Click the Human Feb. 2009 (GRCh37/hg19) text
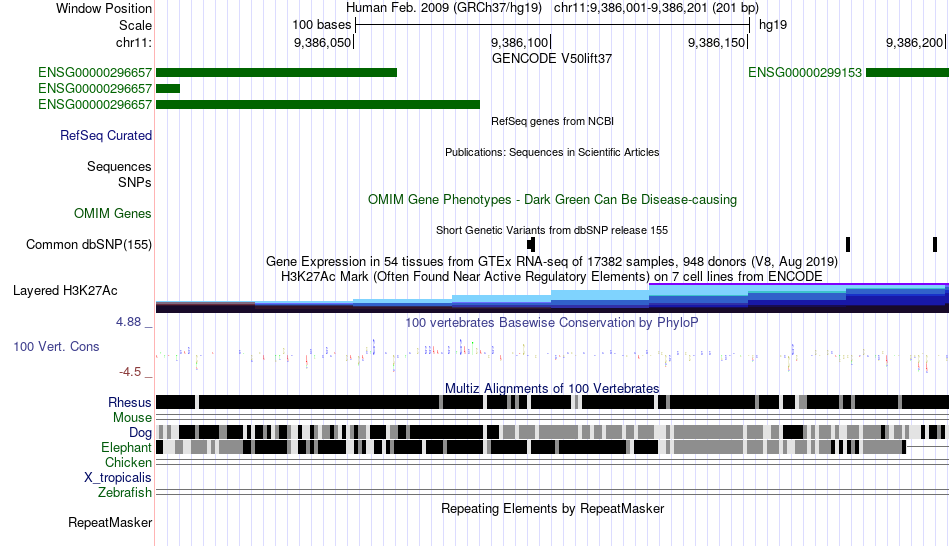The width and height of the screenshot is (950, 546). click(443, 8)
